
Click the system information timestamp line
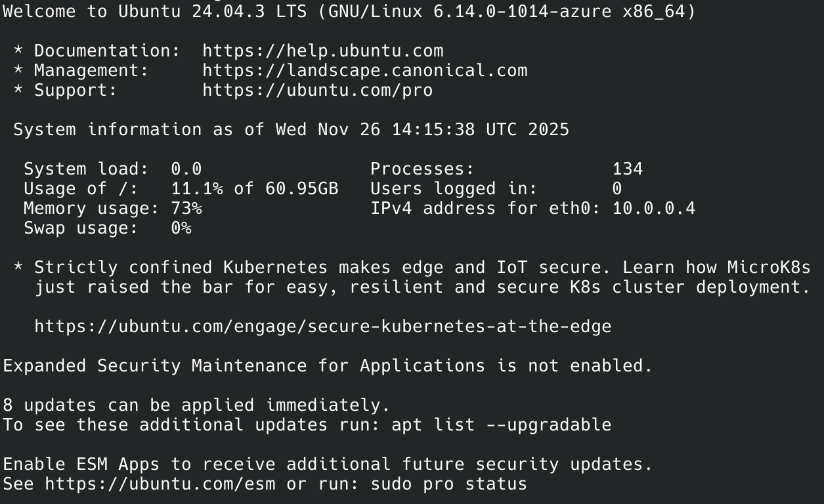[291, 130]
